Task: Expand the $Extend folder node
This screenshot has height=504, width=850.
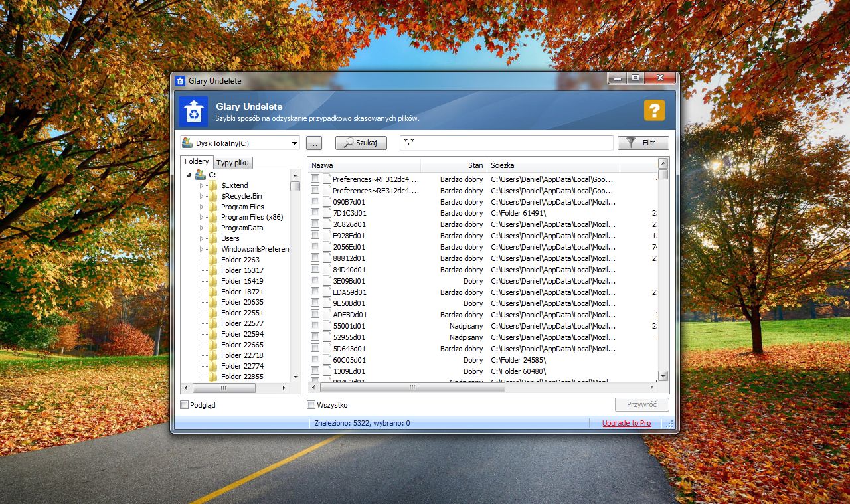Action: pyautogui.click(x=202, y=185)
